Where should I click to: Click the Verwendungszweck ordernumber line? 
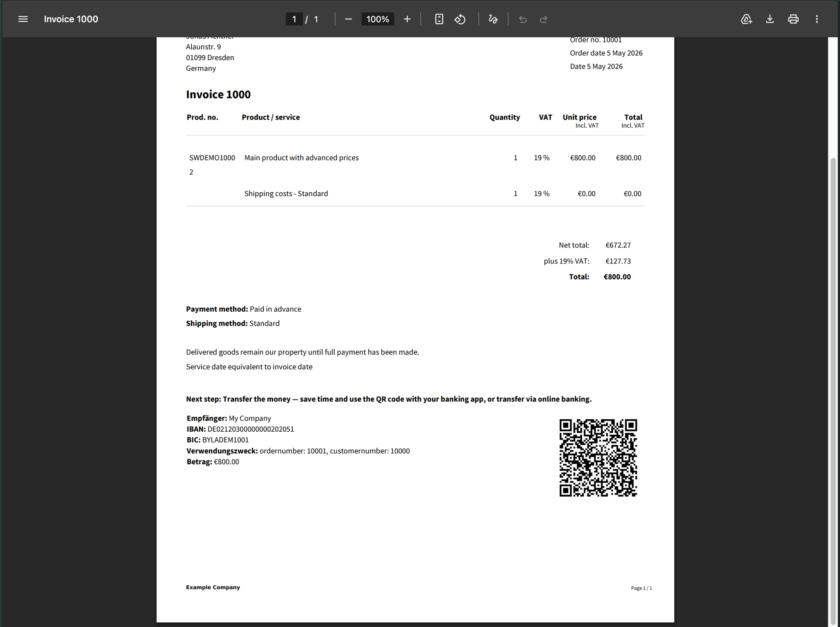pos(298,451)
